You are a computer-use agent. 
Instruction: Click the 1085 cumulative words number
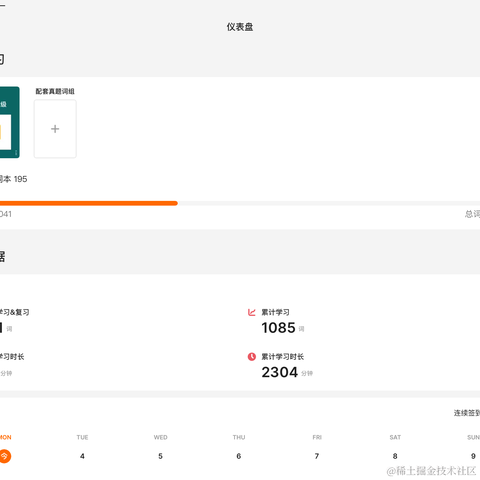click(278, 328)
